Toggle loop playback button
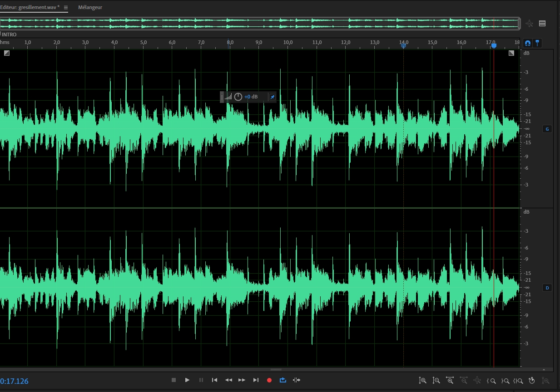The image size is (560, 392). pos(283,380)
